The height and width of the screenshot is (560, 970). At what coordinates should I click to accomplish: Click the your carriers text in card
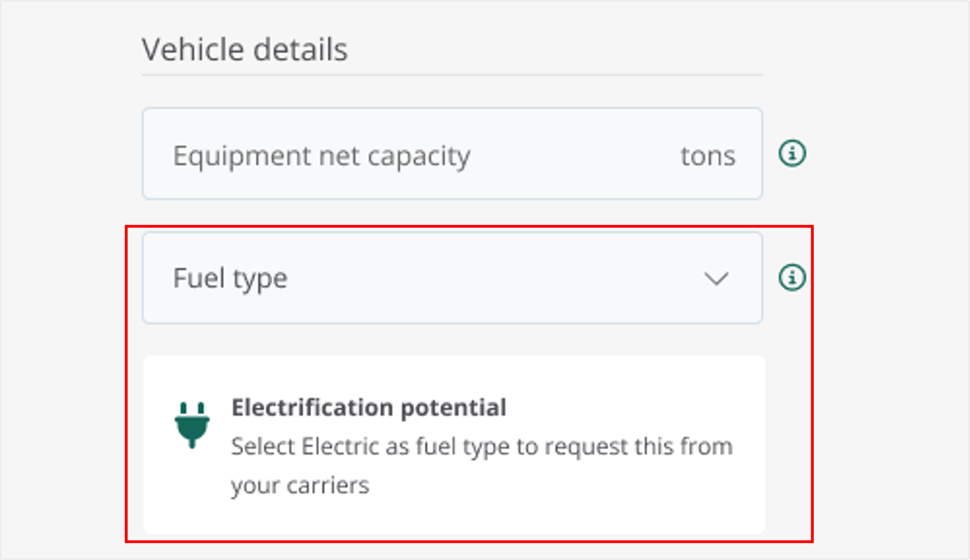(300, 486)
